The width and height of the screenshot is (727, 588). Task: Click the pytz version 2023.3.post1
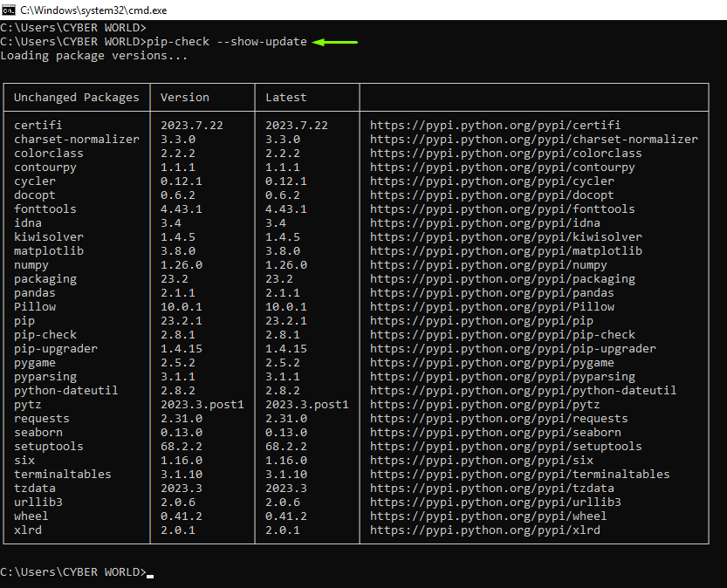tap(202, 405)
